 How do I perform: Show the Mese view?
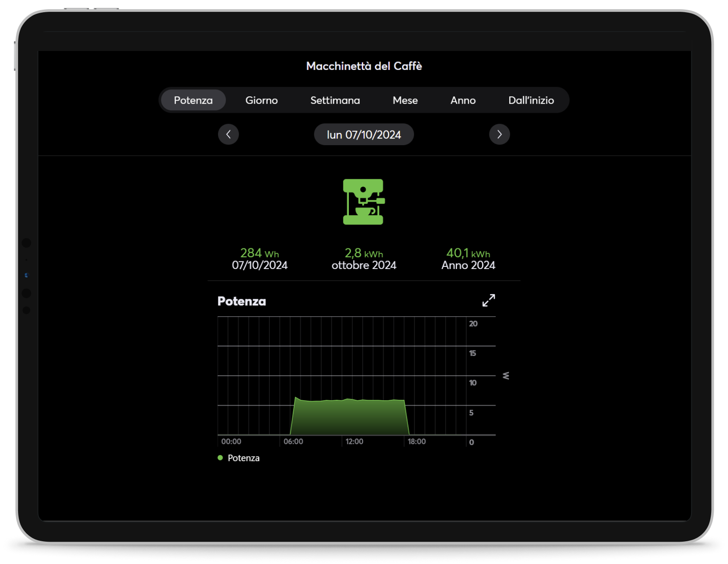pos(405,100)
